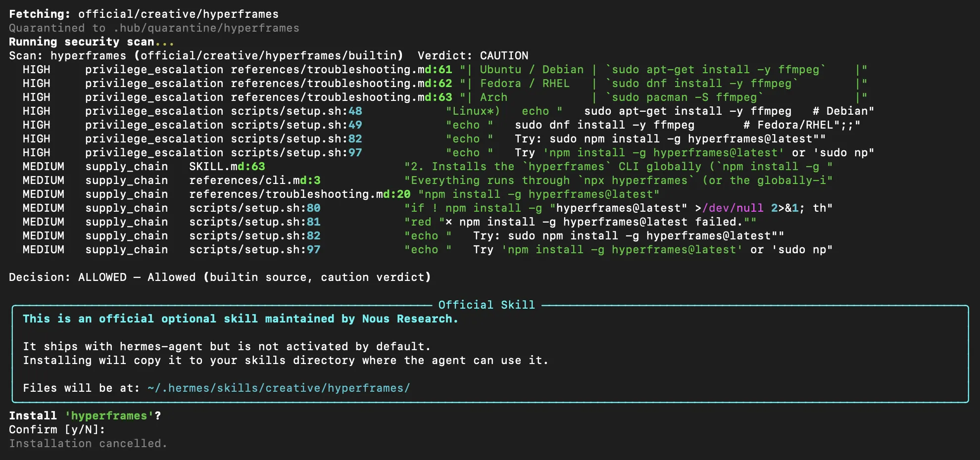
Task: Click the Install 'hyperframes'? prompt
Action: [85, 416]
